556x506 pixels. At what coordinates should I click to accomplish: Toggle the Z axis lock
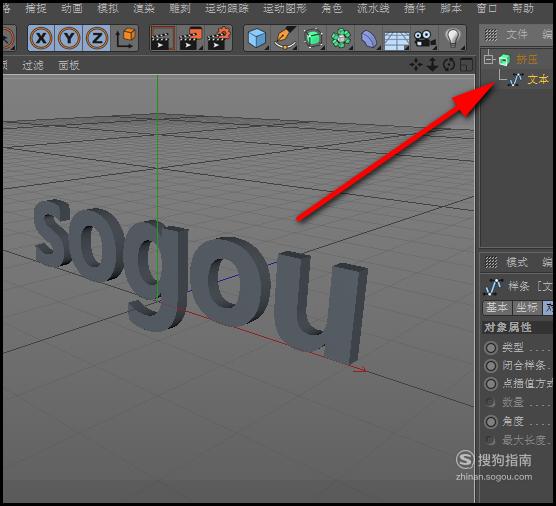pos(96,38)
